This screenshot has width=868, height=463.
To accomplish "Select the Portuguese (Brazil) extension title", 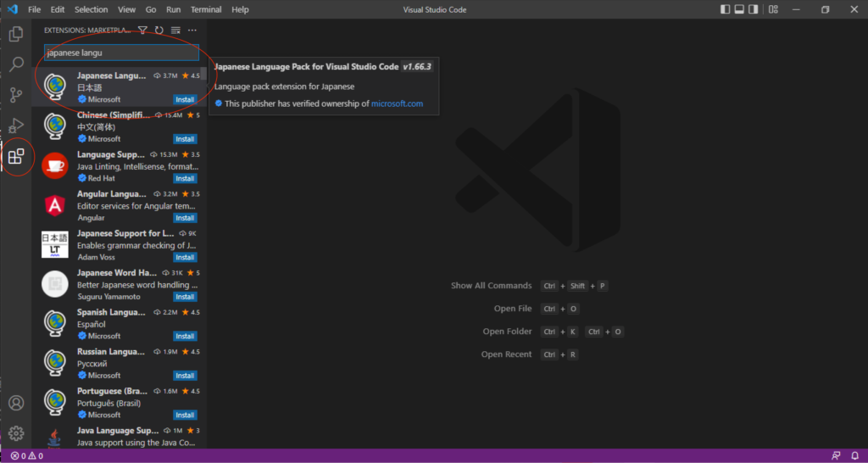I will click(111, 391).
